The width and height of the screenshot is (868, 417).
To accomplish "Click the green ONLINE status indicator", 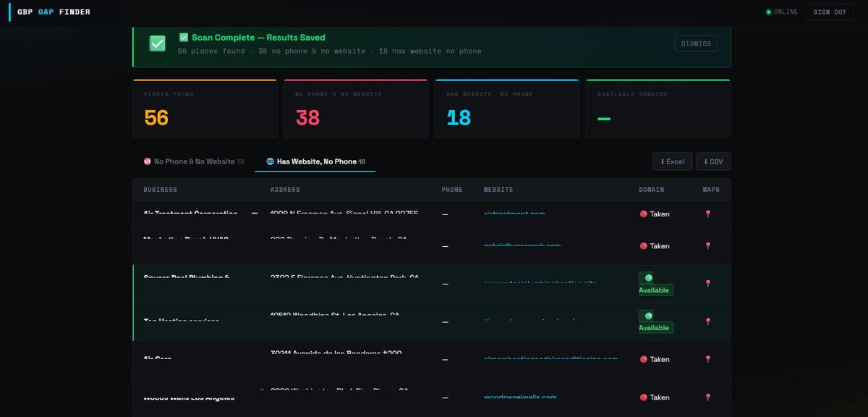I will [782, 12].
